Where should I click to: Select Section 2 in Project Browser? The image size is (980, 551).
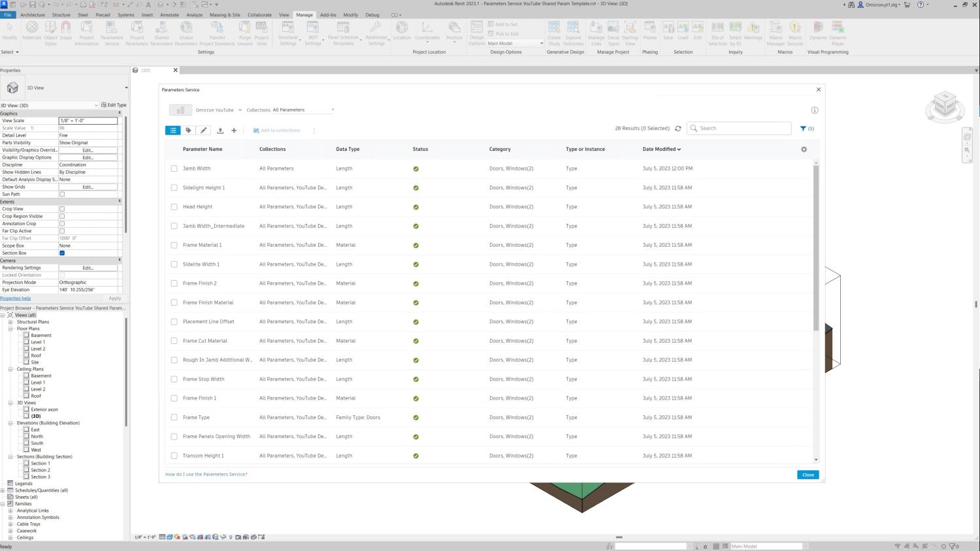click(x=40, y=470)
